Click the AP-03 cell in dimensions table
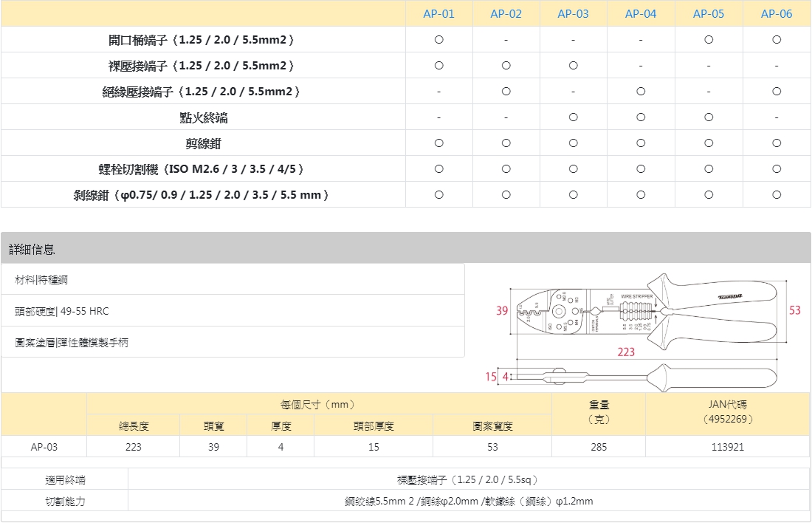812x523 pixels. click(44, 447)
